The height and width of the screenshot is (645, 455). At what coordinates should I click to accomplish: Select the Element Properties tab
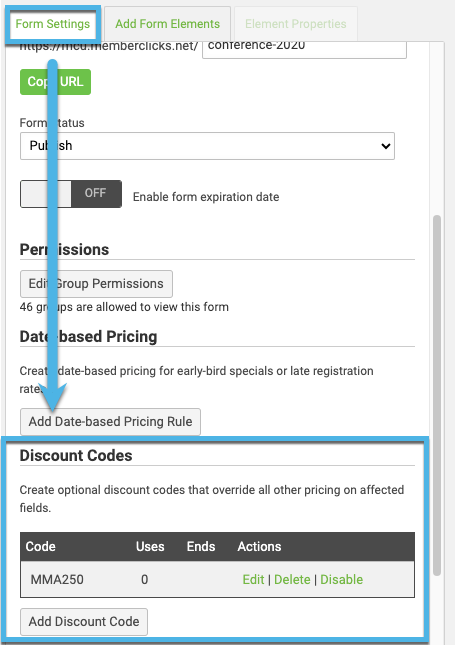(295, 24)
